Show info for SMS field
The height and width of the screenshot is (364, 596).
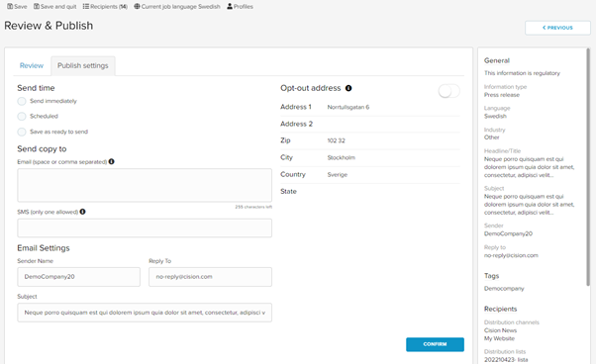[82, 212]
